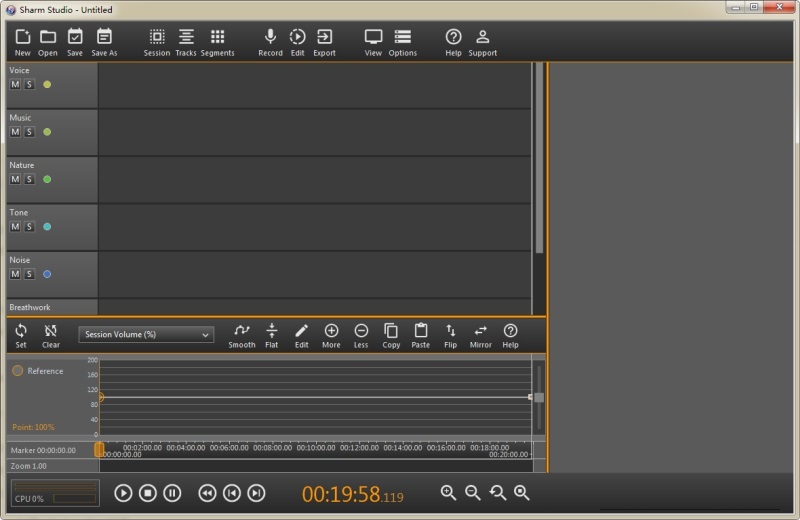Click the Smooth curve tool
This screenshot has width=800, height=520.
pyautogui.click(x=241, y=331)
